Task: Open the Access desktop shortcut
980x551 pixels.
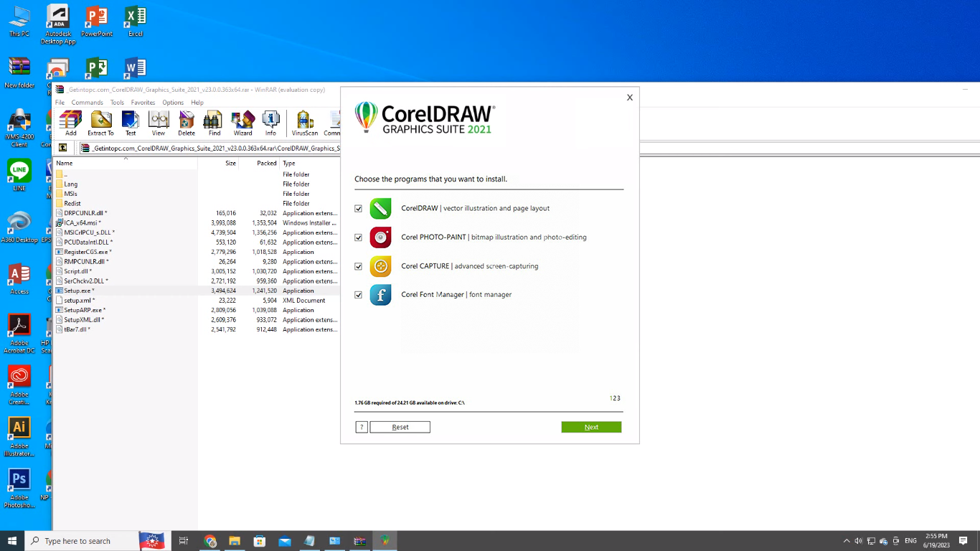Action: point(19,278)
